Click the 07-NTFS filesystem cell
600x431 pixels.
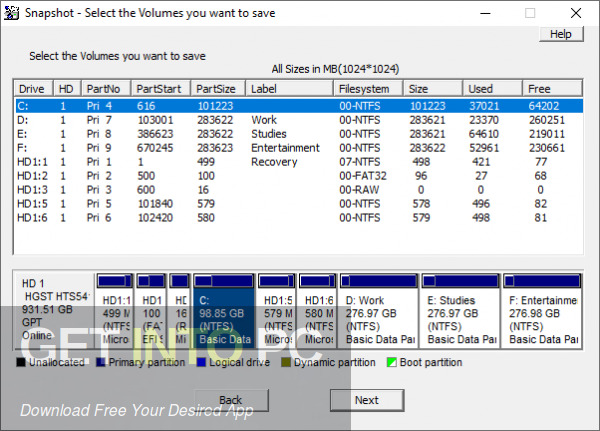click(x=360, y=162)
